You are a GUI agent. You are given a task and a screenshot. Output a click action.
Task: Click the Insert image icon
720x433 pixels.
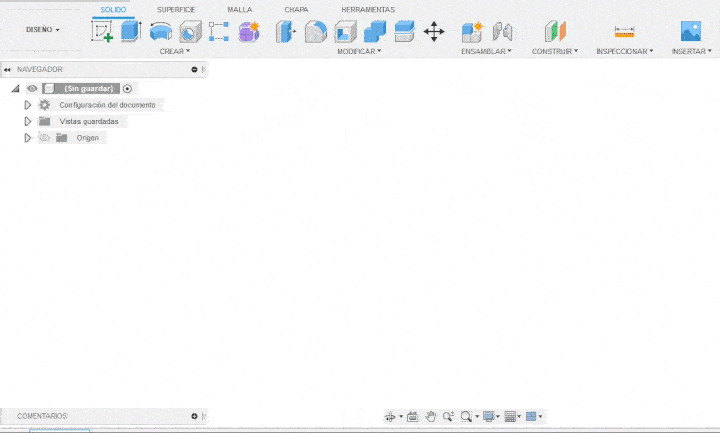coord(690,31)
